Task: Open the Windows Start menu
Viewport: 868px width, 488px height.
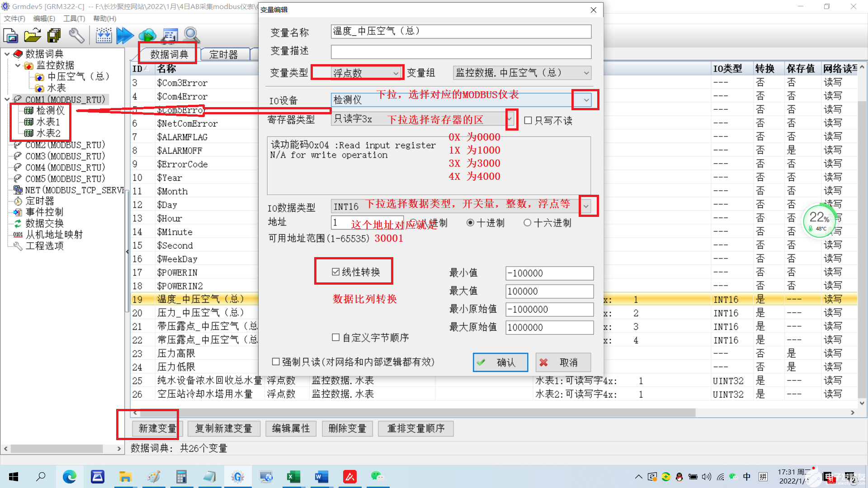Action: [14, 477]
